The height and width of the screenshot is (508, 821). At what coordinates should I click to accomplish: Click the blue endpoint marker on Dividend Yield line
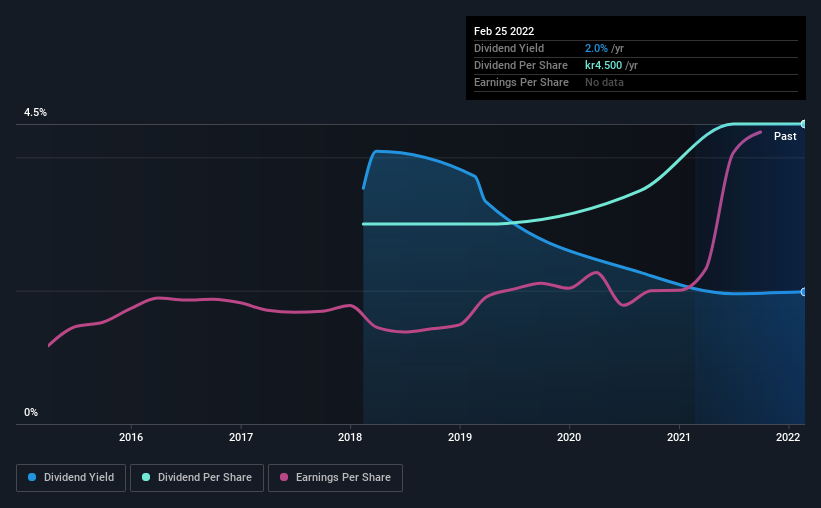click(x=803, y=292)
